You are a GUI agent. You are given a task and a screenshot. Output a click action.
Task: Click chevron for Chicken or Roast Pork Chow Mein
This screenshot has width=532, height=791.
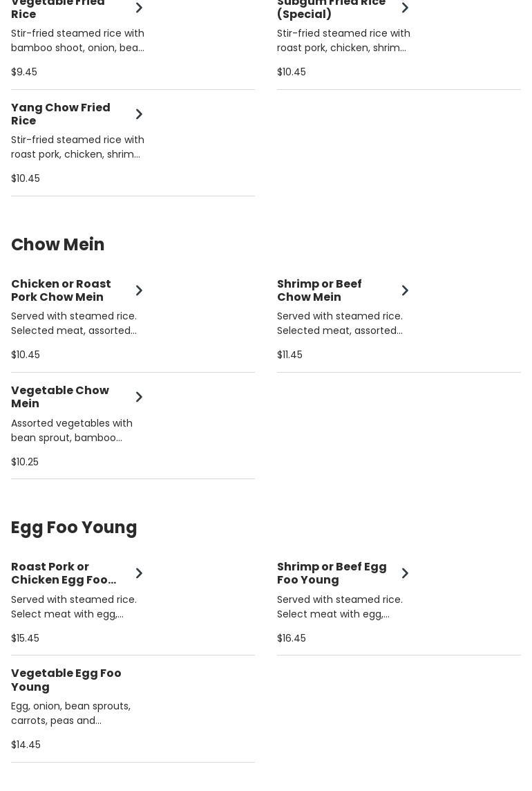[x=139, y=290]
